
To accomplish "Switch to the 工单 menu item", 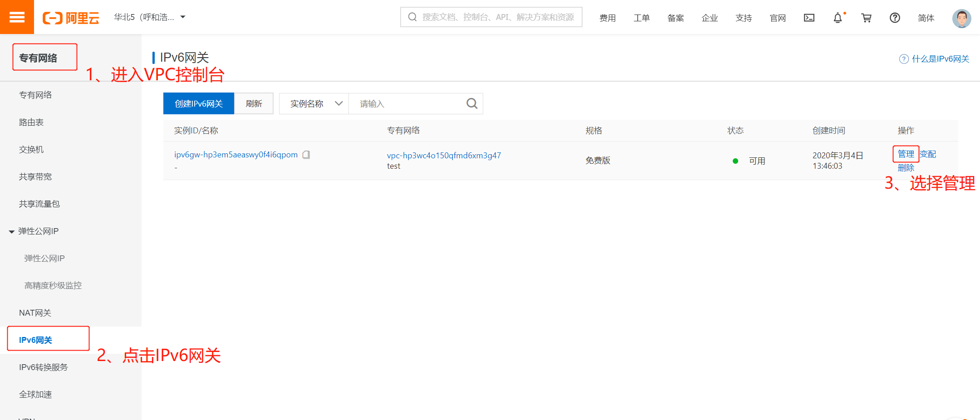I will tap(642, 18).
